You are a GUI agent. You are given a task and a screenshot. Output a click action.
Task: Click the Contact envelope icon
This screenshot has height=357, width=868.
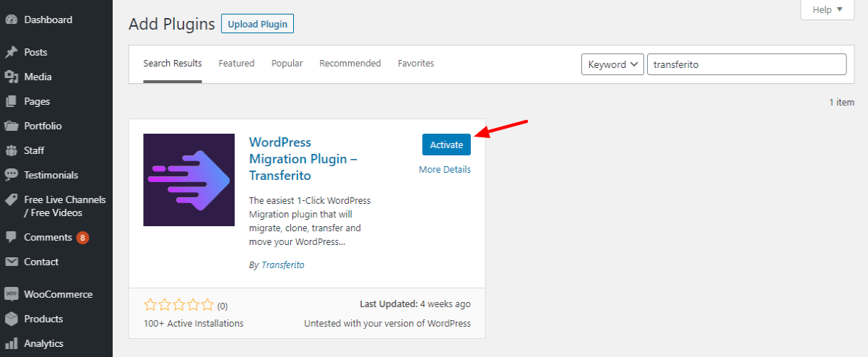click(x=12, y=262)
